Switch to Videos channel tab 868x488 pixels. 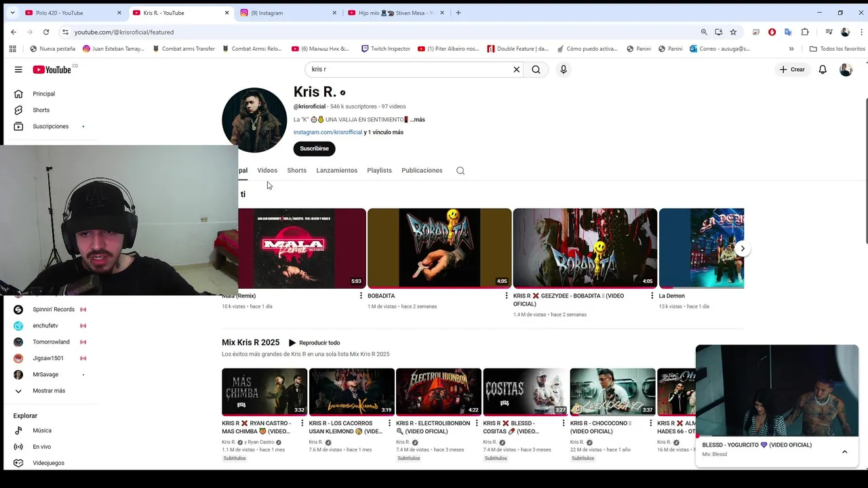pos(267,170)
